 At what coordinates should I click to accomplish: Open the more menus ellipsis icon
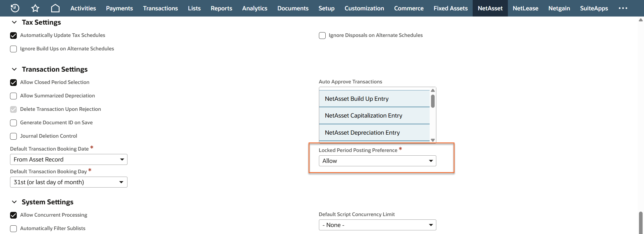click(x=623, y=8)
